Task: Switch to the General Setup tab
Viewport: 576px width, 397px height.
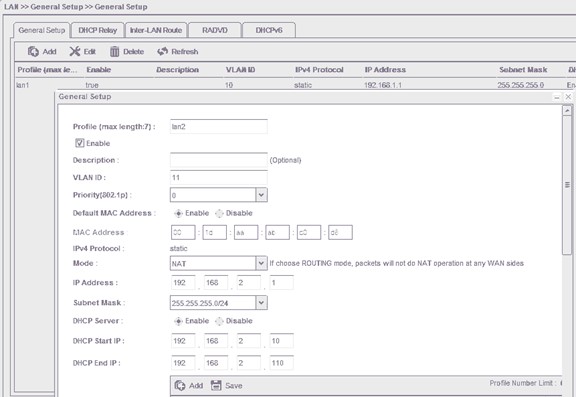Action: (x=42, y=30)
